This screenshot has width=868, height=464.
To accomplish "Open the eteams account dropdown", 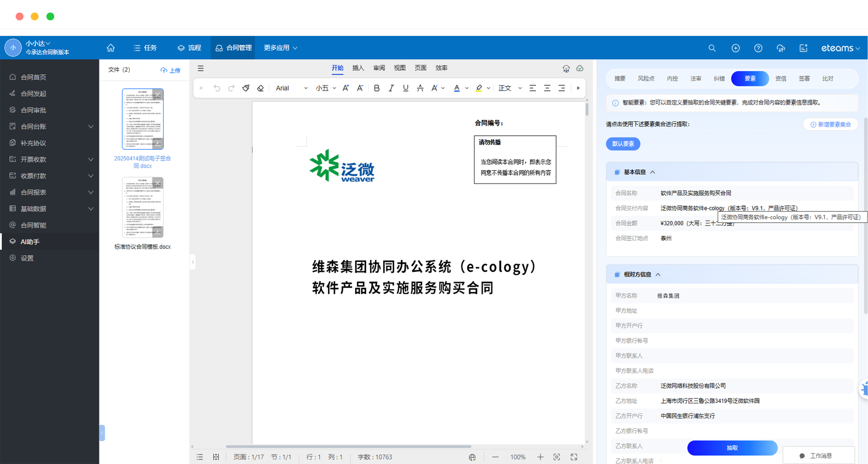I will click(x=840, y=48).
